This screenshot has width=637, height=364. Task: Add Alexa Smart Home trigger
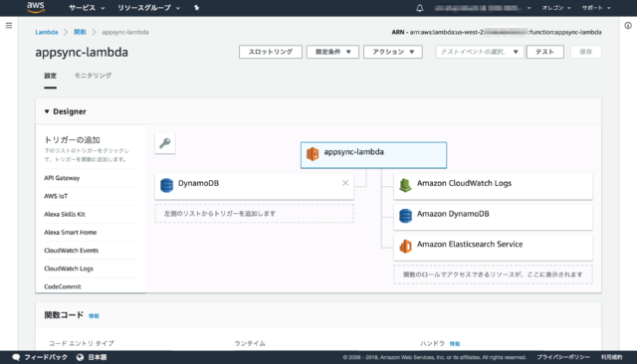tap(71, 232)
